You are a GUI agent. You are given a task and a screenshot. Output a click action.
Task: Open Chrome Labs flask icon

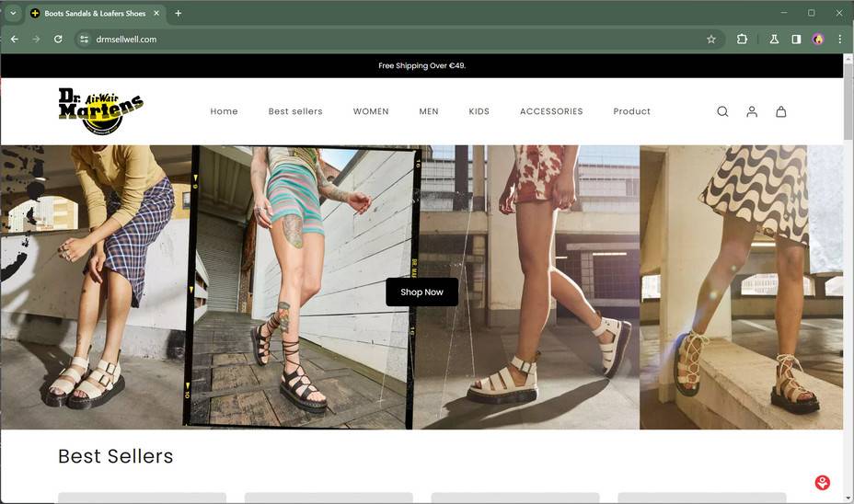point(774,40)
